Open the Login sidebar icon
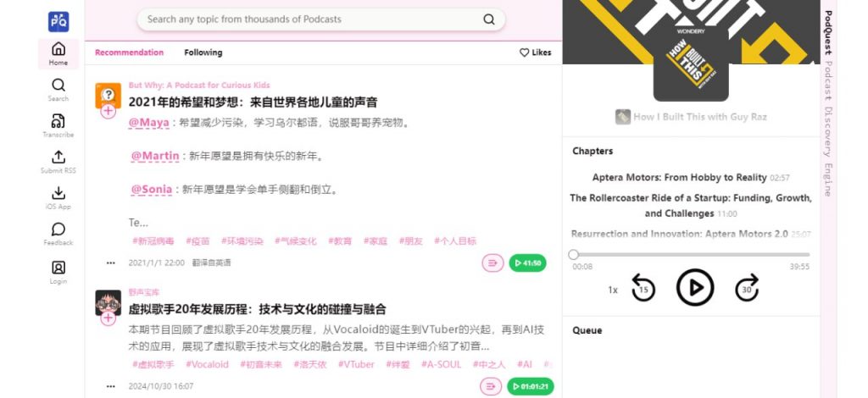 click(58, 272)
